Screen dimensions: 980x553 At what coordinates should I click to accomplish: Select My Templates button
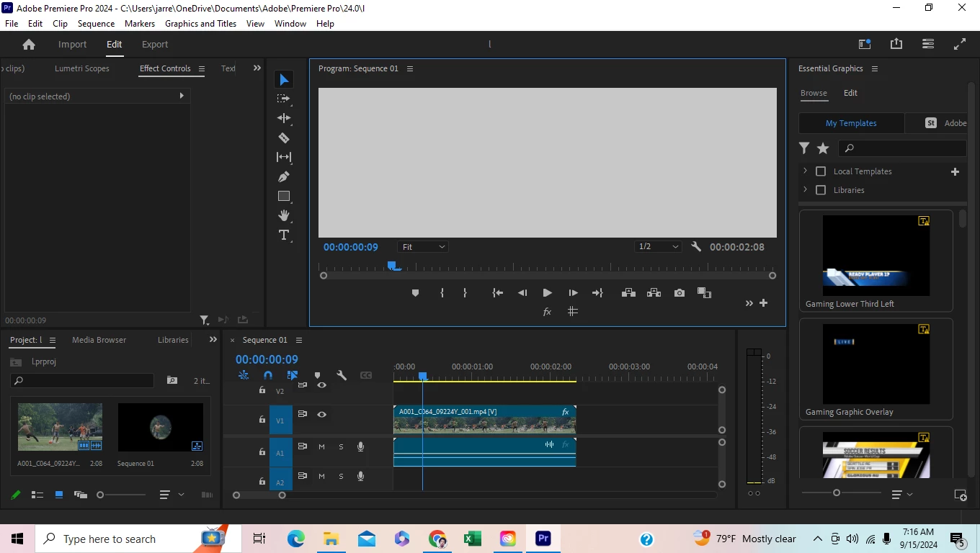tap(851, 123)
